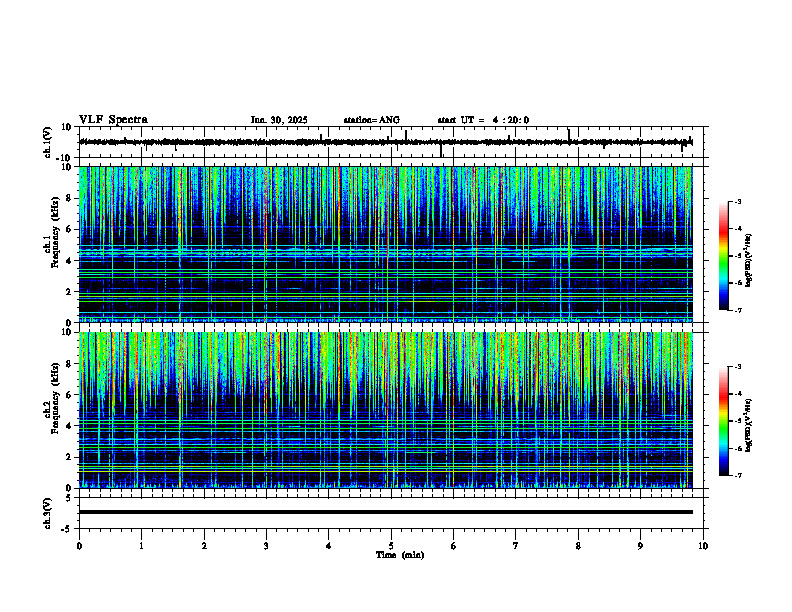Click inside the ch.1 spectrogram panel
Image resolution: width=792 pixels, height=612 pixels.
coord(386,244)
